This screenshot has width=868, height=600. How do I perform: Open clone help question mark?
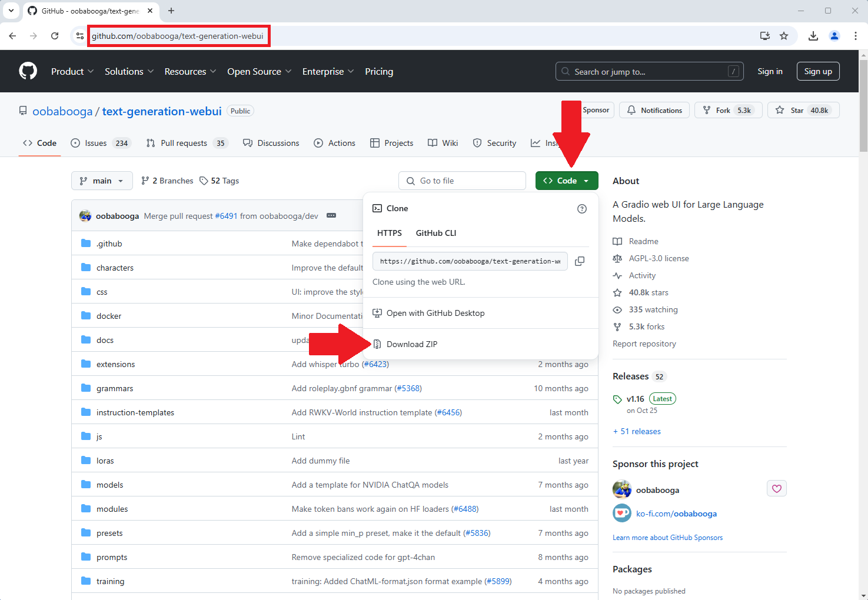582,209
